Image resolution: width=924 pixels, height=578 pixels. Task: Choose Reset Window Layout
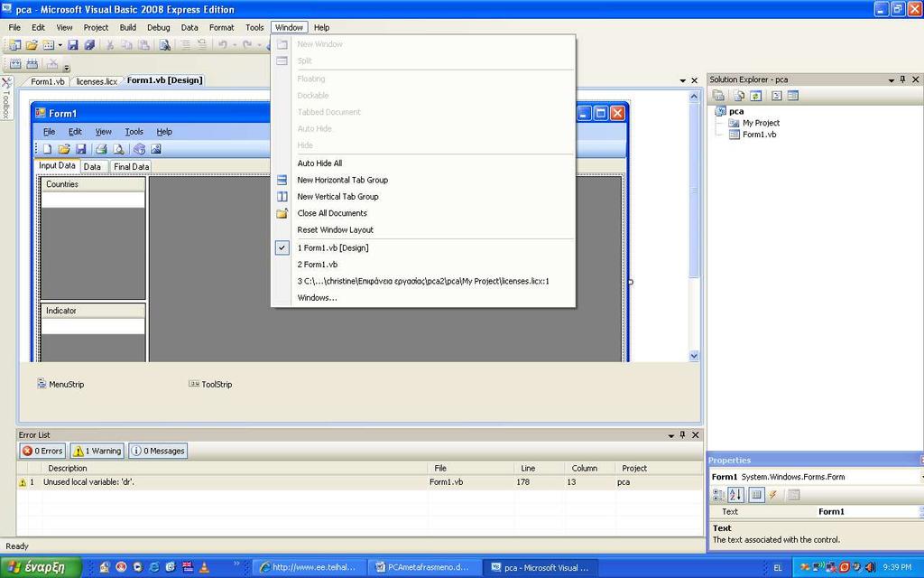coord(336,229)
